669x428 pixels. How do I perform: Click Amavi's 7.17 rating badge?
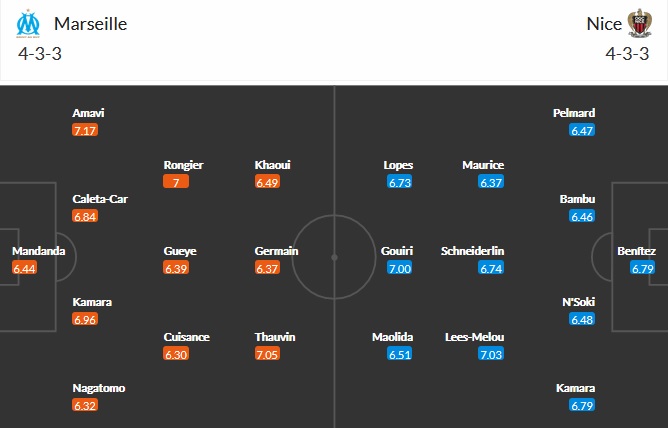(85, 130)
